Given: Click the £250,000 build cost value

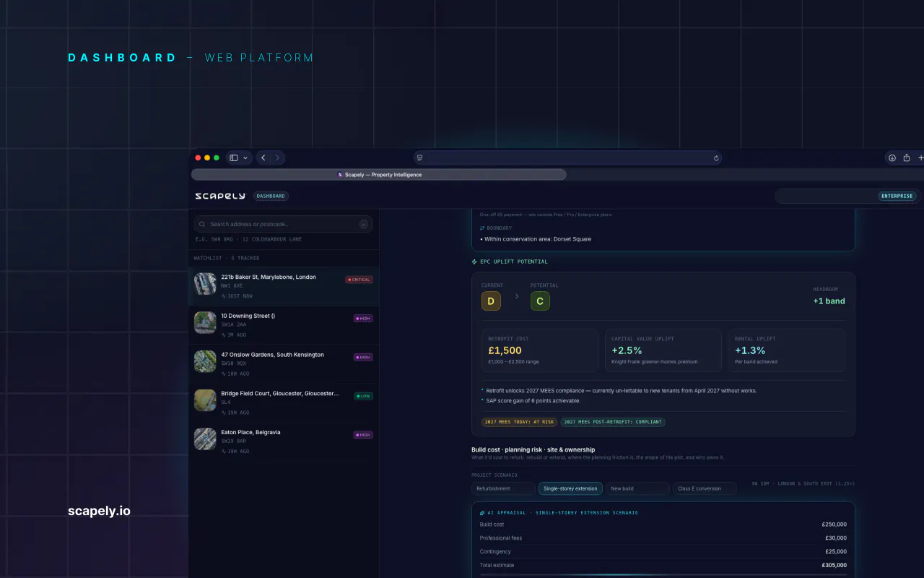Looking at the screenshot, I should point(834,525).
